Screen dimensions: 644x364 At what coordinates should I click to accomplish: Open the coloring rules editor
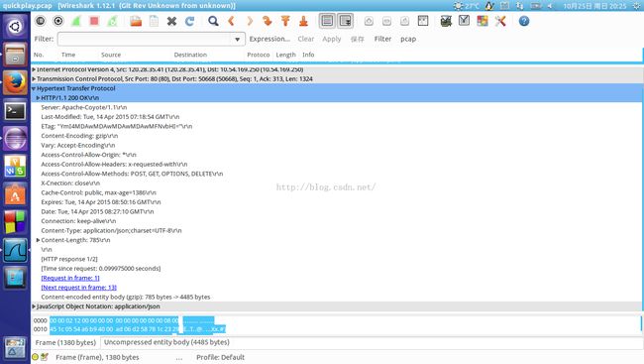(x=483, y=21)
